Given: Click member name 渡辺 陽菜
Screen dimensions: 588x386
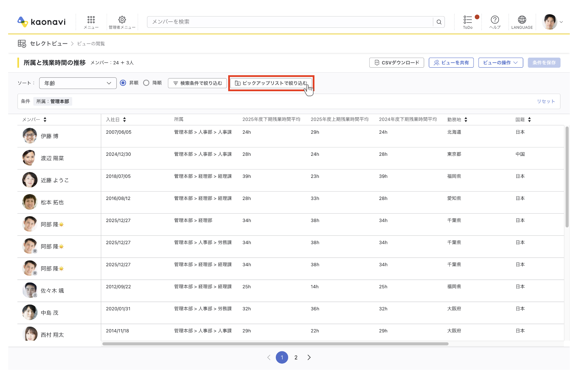Looking at the screenshot, I should pos(52,158).
